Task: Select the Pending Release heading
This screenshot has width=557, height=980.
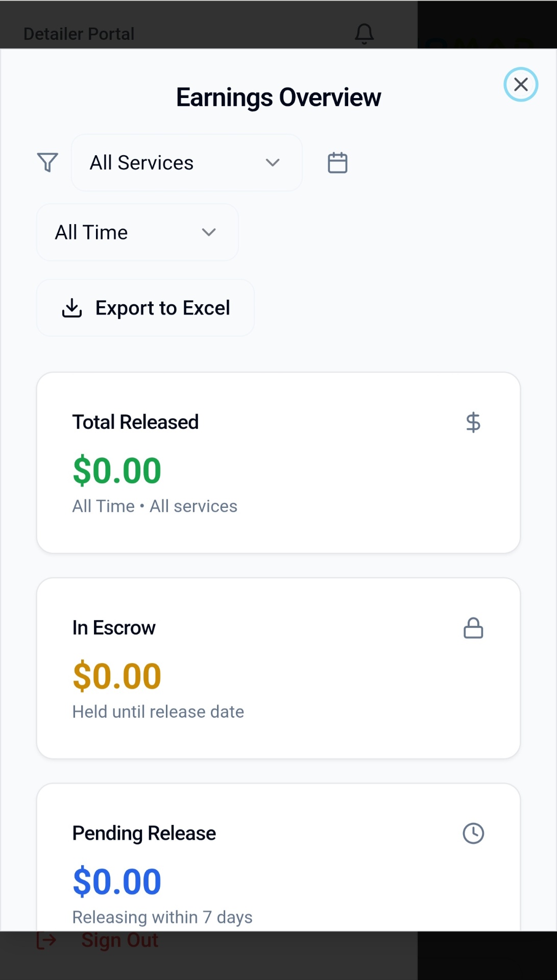Action: 144,834
